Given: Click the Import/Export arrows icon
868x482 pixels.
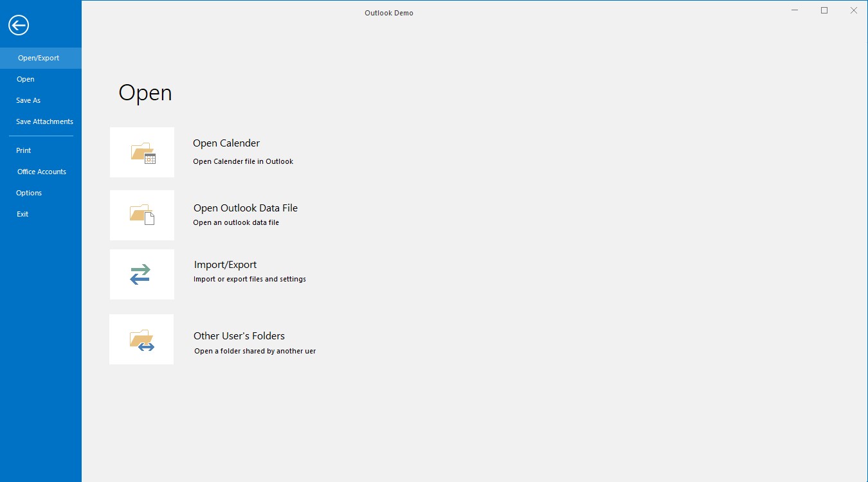Looking at the screenshot, I should (142, 274).
